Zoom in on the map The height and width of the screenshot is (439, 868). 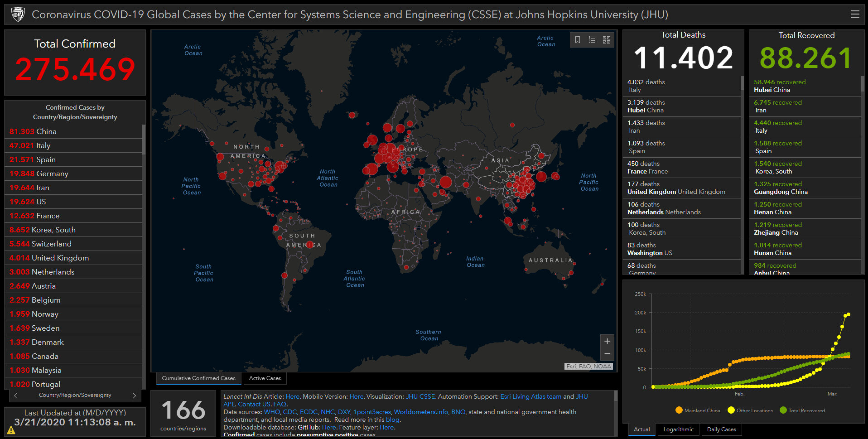pyautogui.click(x=607, y=341)
